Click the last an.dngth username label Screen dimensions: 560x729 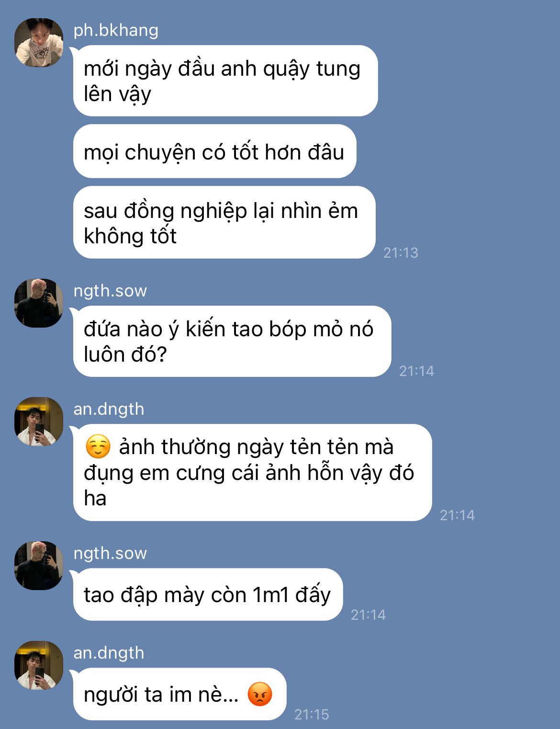(x=109, y=653)
